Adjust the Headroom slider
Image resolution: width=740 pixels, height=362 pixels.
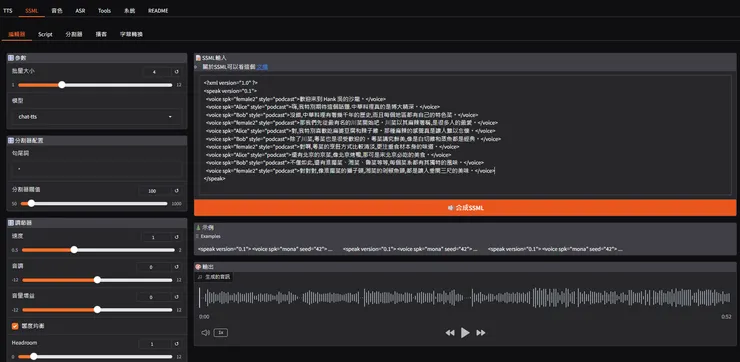pos(95,356)
